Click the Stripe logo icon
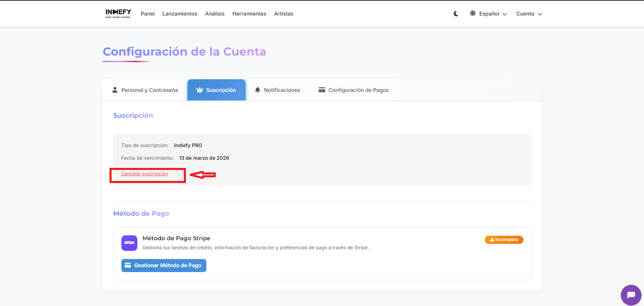 [x=129, y=243]
